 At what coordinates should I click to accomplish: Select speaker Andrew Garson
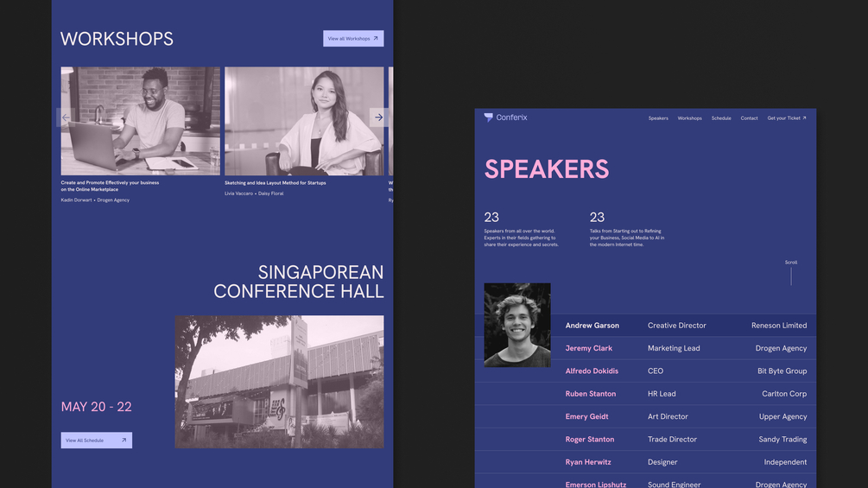(x=592, y=326)
